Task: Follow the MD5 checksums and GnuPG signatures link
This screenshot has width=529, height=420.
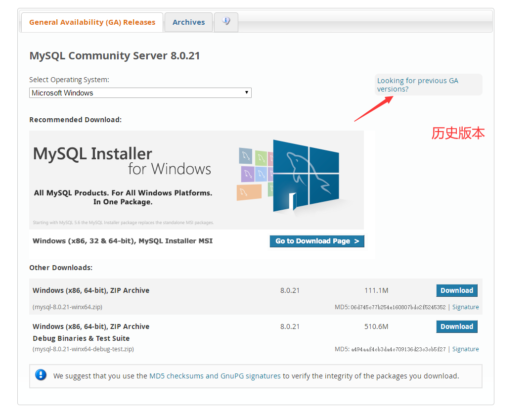Action: pos(215,376)
